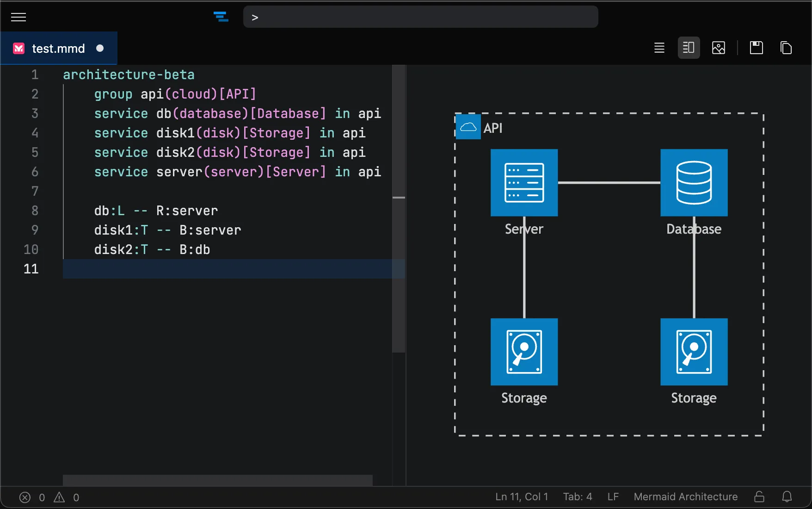Open the notifications bell
This screenshot has height=509, width=812.
point(787,497)
